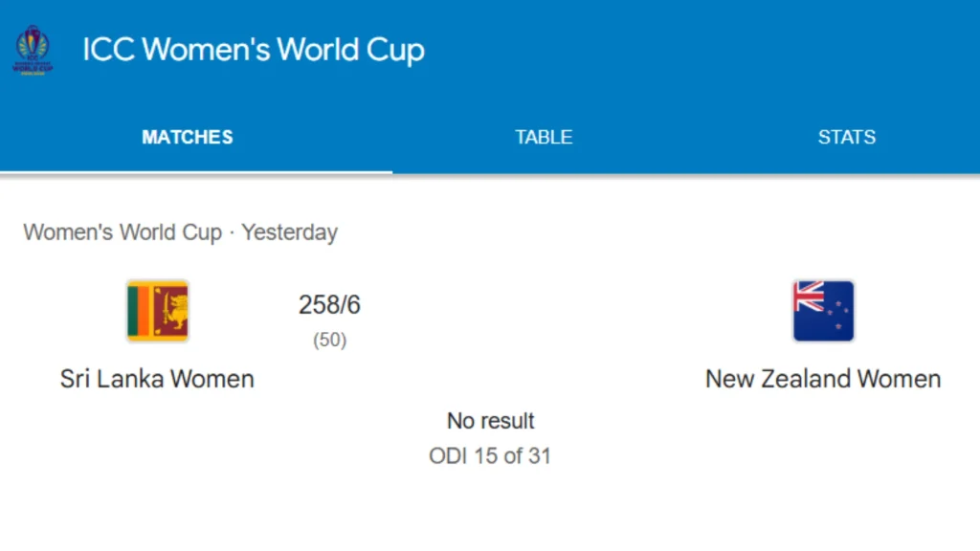
Task: Open the STATS tab
Action: (846, 137)
